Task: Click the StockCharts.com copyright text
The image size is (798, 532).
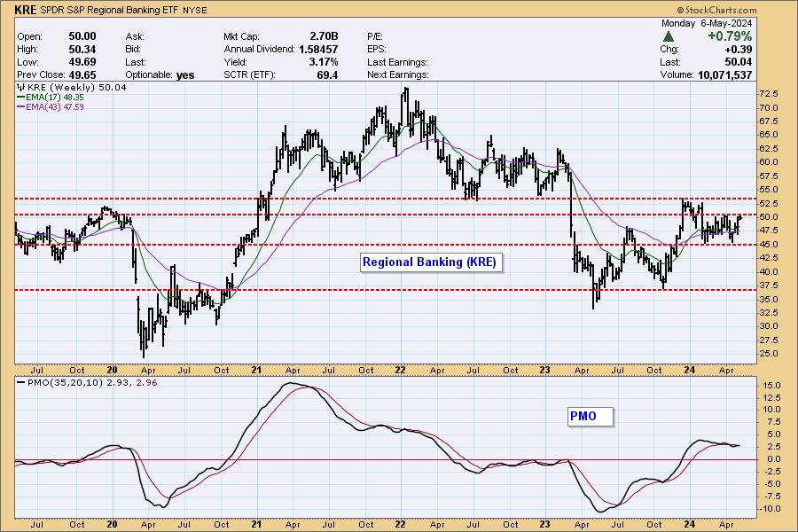Action: (x=716, y=10)
